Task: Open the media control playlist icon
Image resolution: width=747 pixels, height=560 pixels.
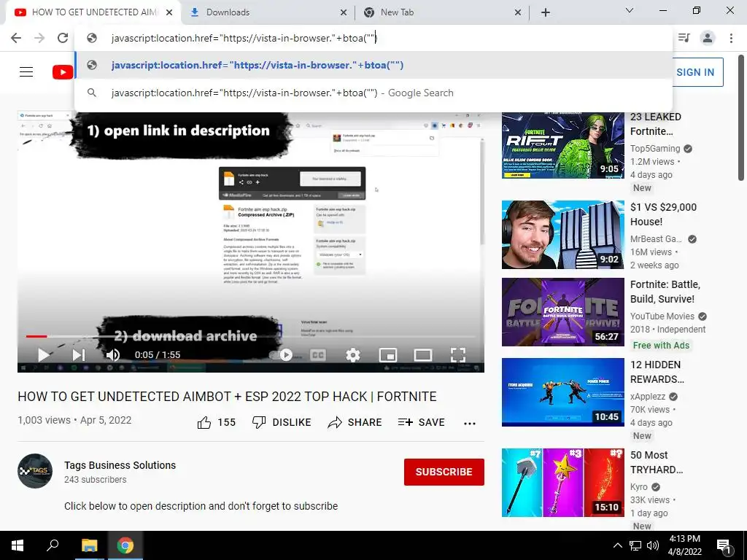Action: [x=684, y=38]
